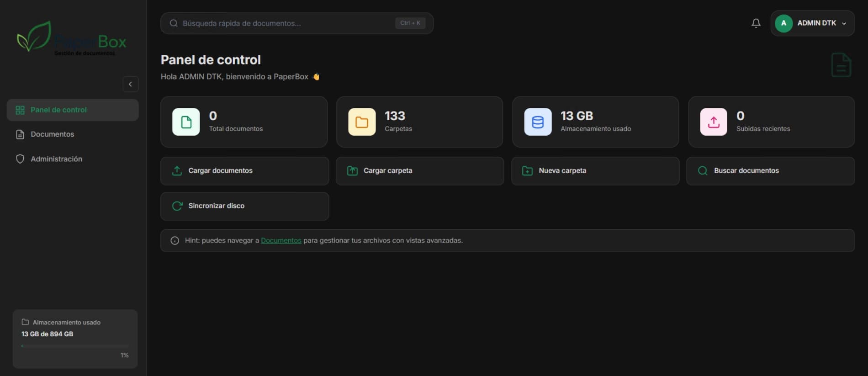Click the storage usage progress bar
This screenshot has width=868, height=376.
(75, 346)
